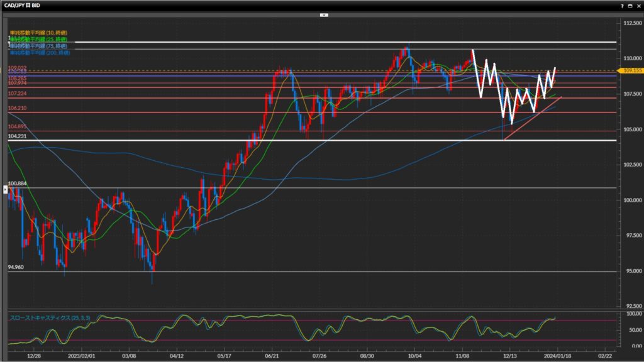The image size is (644, 362).
Task: Expand the top toolbar drop-down arrow
Action: point(322,14)
